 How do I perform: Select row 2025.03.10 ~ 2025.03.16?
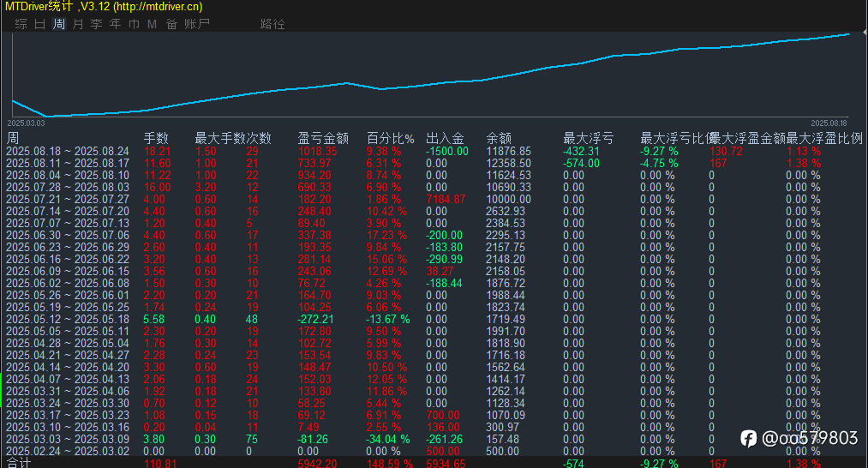click(434, 428)
